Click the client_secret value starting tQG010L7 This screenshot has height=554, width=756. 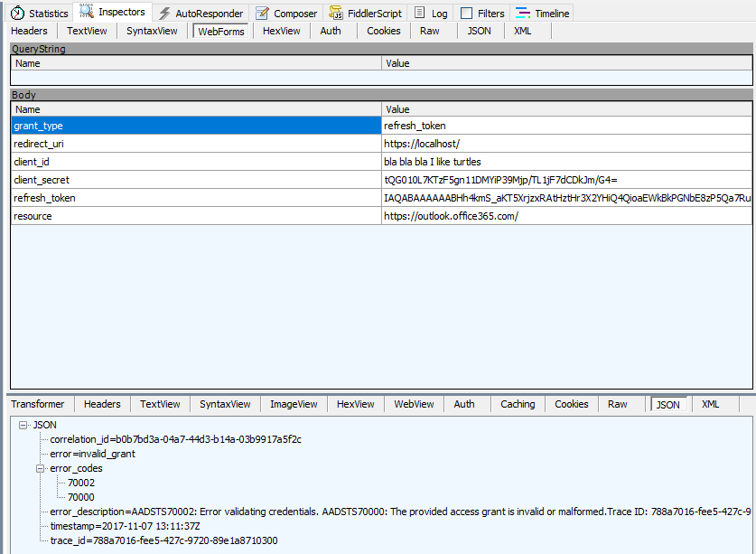click(567, 180)
